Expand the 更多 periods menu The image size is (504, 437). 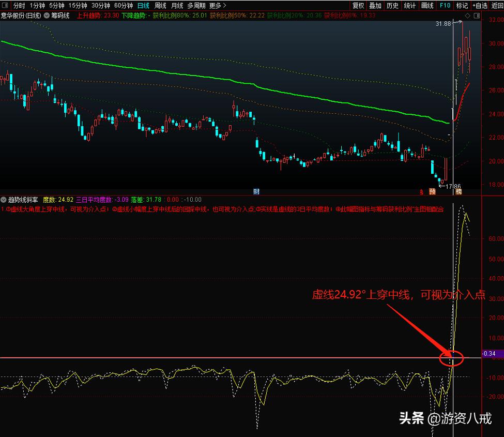coord(215,5)
